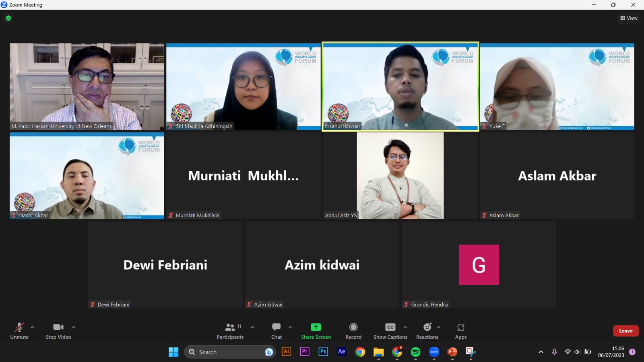Viewport: 644px width, 362px height.
Task: Stop Video camera toggle
Action: coord(58,331)
